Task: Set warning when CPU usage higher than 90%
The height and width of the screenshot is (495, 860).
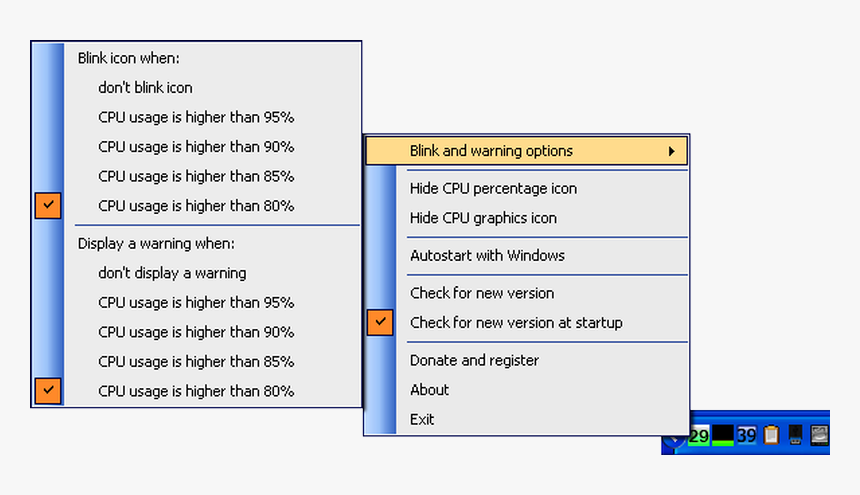Action: pos(196,332)
